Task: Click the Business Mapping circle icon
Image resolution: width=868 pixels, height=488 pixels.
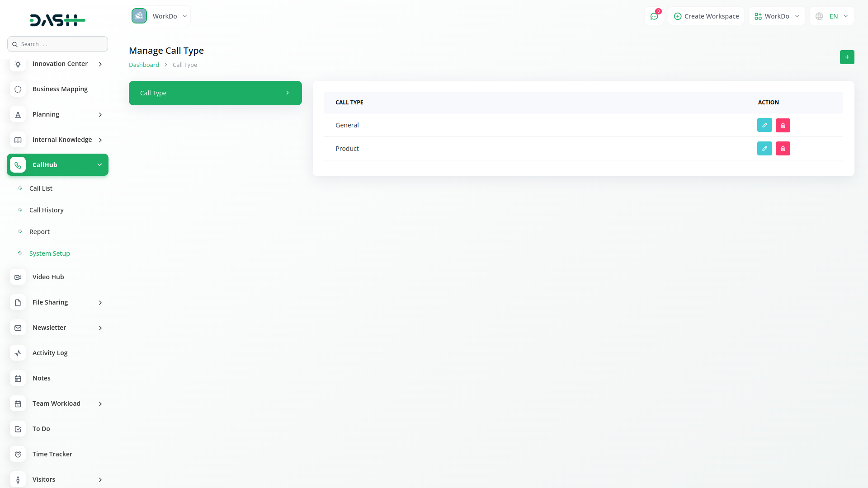Action: click(18, 89)
